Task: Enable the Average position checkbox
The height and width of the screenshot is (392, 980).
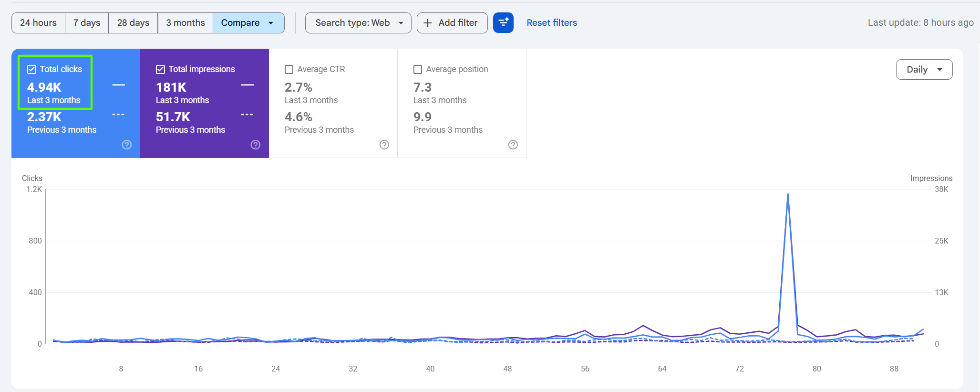Action: (418, 69)
